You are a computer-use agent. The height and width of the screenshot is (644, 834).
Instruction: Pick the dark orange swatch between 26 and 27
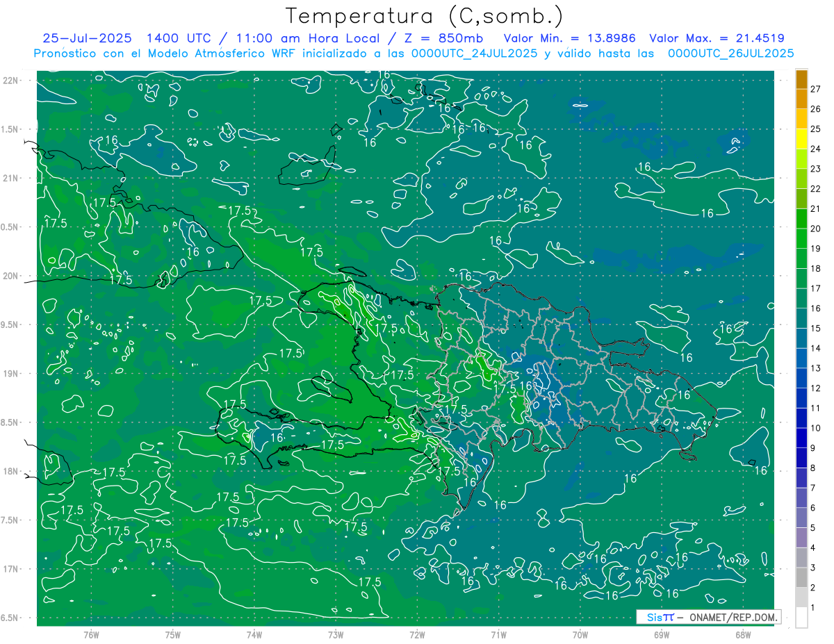click(x=801, y=99)
